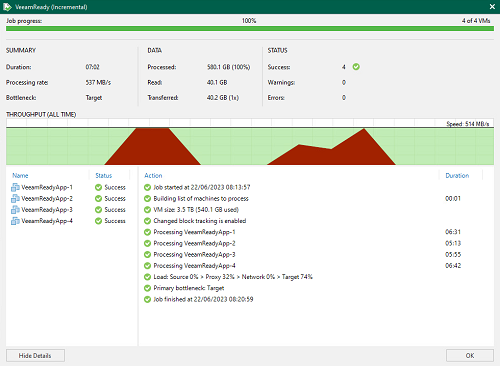The height and width of the screenshot is (366, 500).
Task: Select the VM icon for VeeamReadyApp-1
Action: pos(15,187)
